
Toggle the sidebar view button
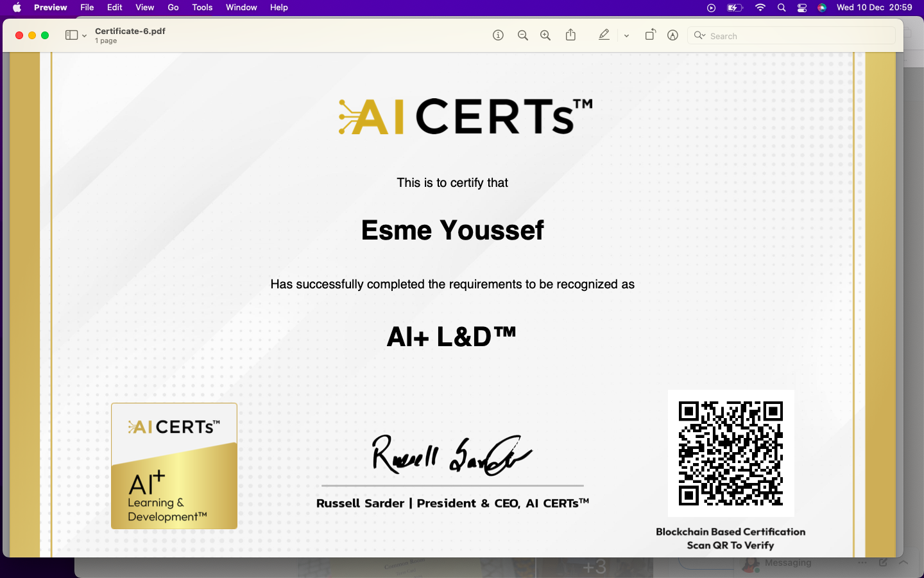click(x=71, y=35)
